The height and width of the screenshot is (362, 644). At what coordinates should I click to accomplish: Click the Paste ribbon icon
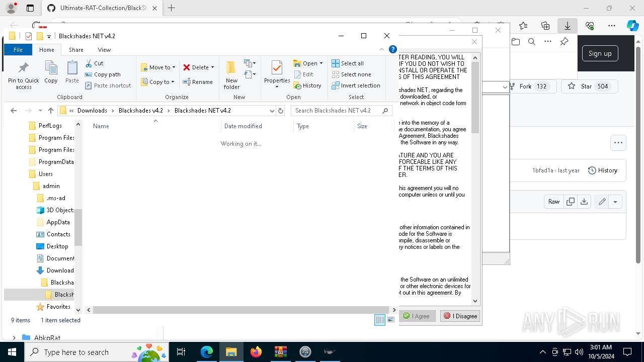[x=72, y=72]
